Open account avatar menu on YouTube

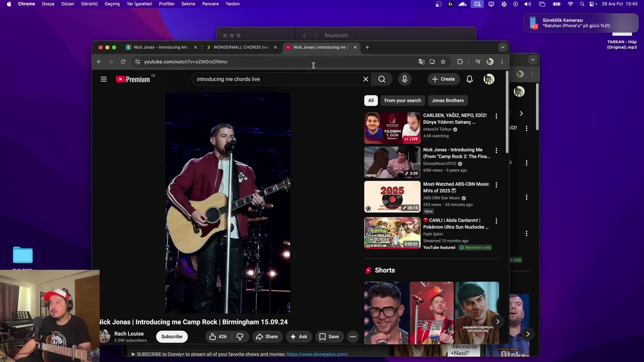click(x=489, y=79)
